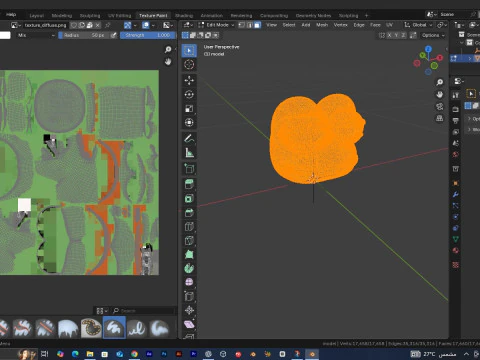Switch to the Shading workspace tab
Viewport: 480px width, 360px height.
[184, 16]
